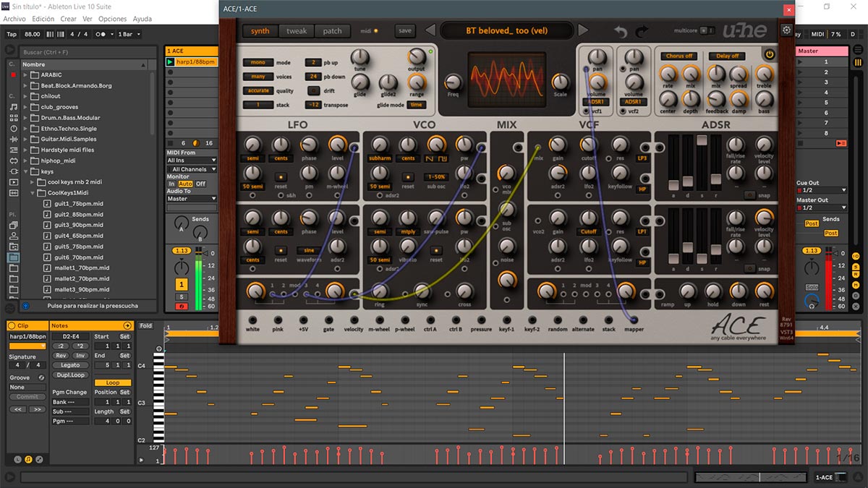Set Monitor to Off
Image resolution: width=868 pixels, height=488 pixels.
(x=200, y=184)
